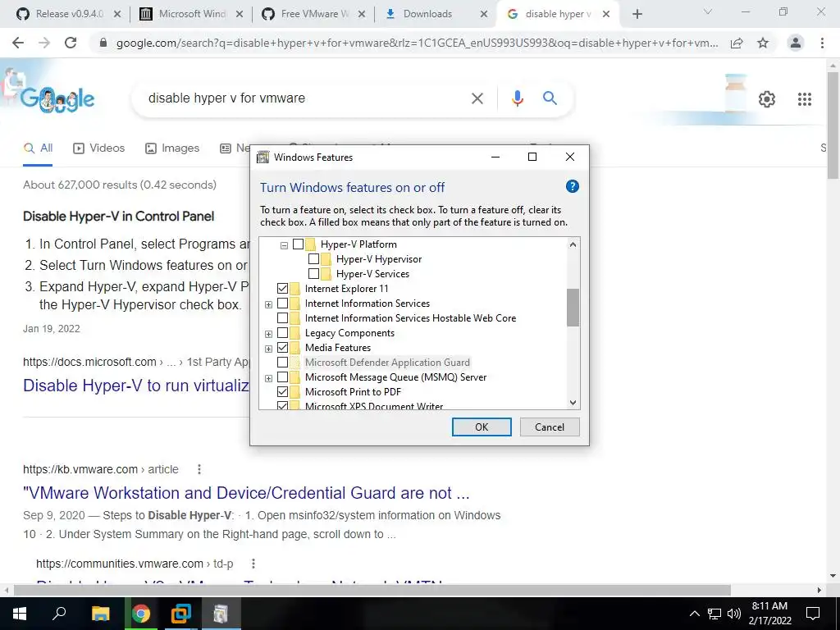Click the page horizontal scrollbar

pyautogui.click(x=372, y=590)
